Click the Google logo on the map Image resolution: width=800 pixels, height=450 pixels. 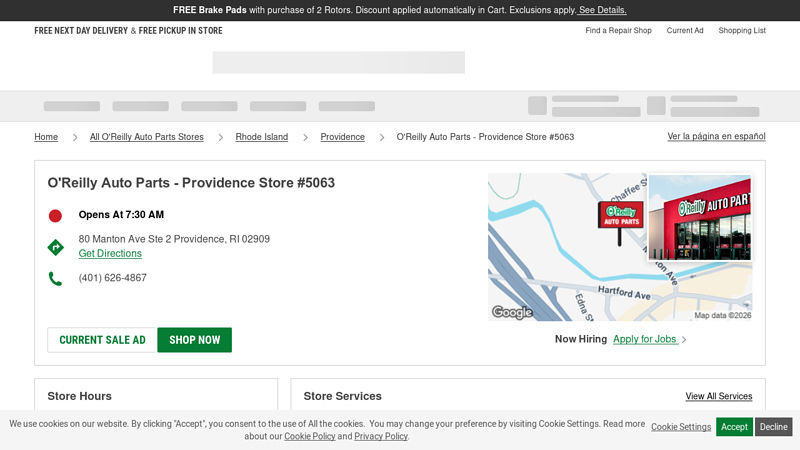pyautogui.click(x=512, y=312)
